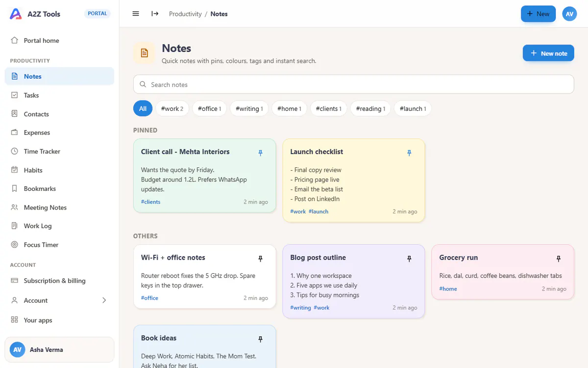This screenshot has height=368, width=588.
Task: Open Tasks in the sidebar
Action: pos(59,95)
